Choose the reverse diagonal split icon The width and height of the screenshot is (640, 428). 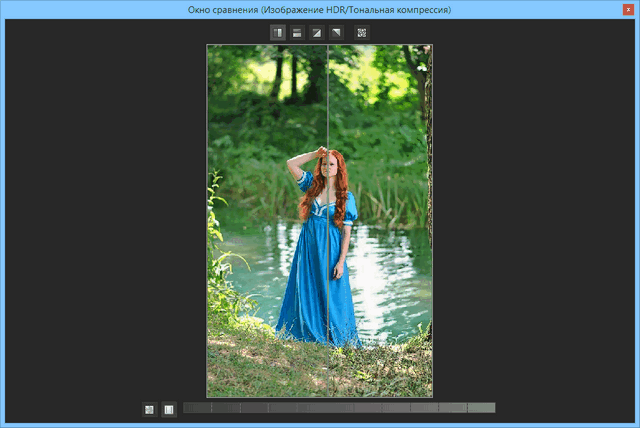coord(336,33)
